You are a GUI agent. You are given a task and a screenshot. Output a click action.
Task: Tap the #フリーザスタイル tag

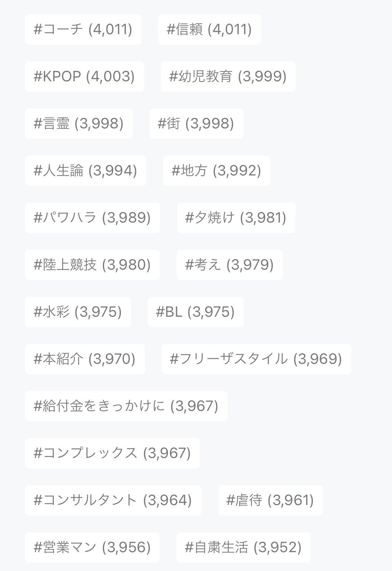point(256,359)
